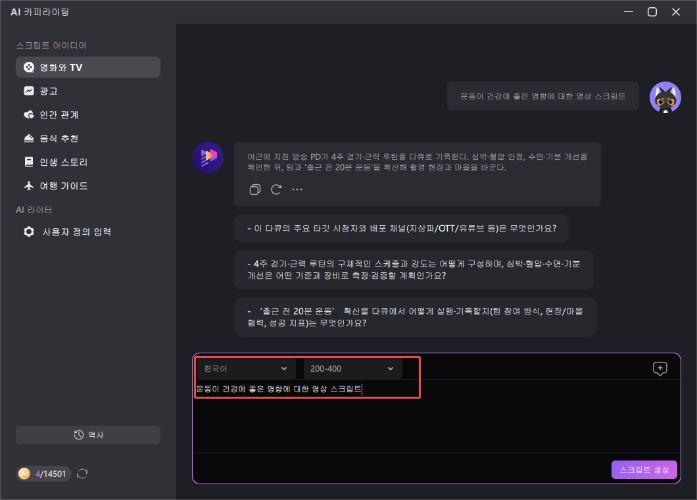Click the book icon beside 인생 스토리
Screen dimensions: 697x500
pyautogui.click(x=29, y=162)
